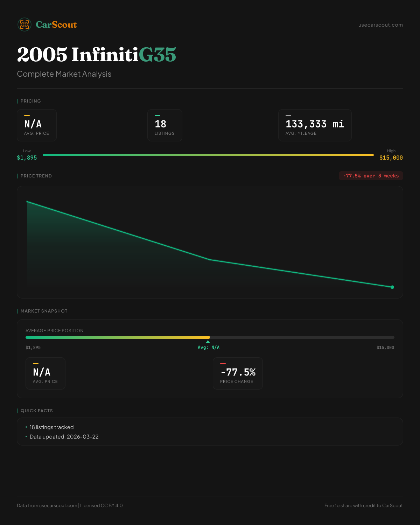The width and height of the screenshot is (420, 525).
Task: Select the -77.5% Price Change card
Action: [x=238, y=373]
